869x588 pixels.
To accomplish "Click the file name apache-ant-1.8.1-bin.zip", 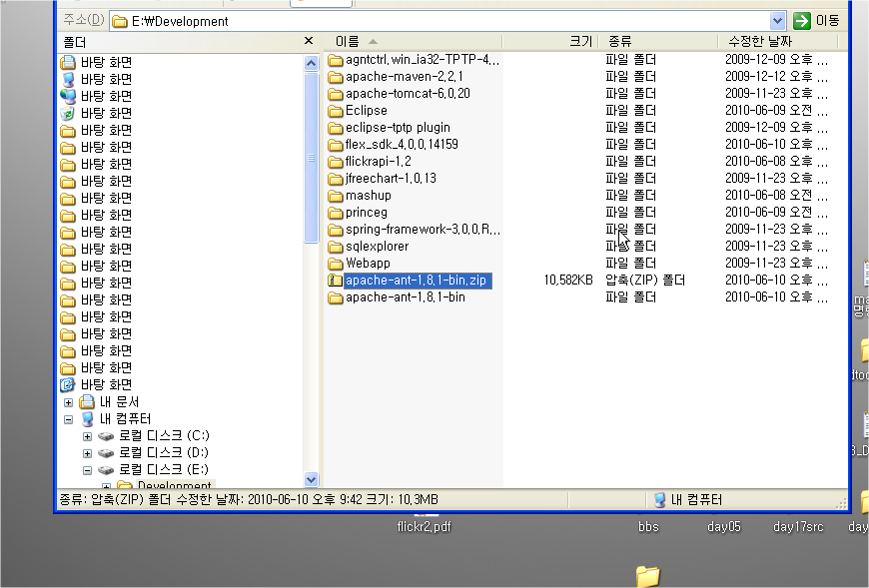I will [x=416, y=281].
